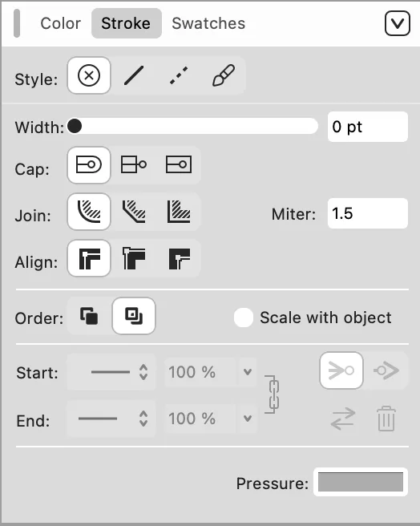Select the dashed line stroke style

[x=179, y=75]
